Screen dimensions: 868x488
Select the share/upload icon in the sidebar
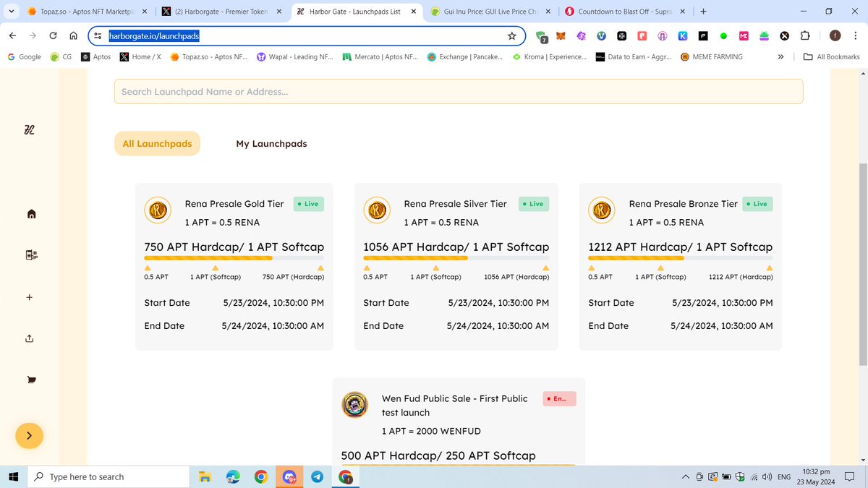point(29,338)
